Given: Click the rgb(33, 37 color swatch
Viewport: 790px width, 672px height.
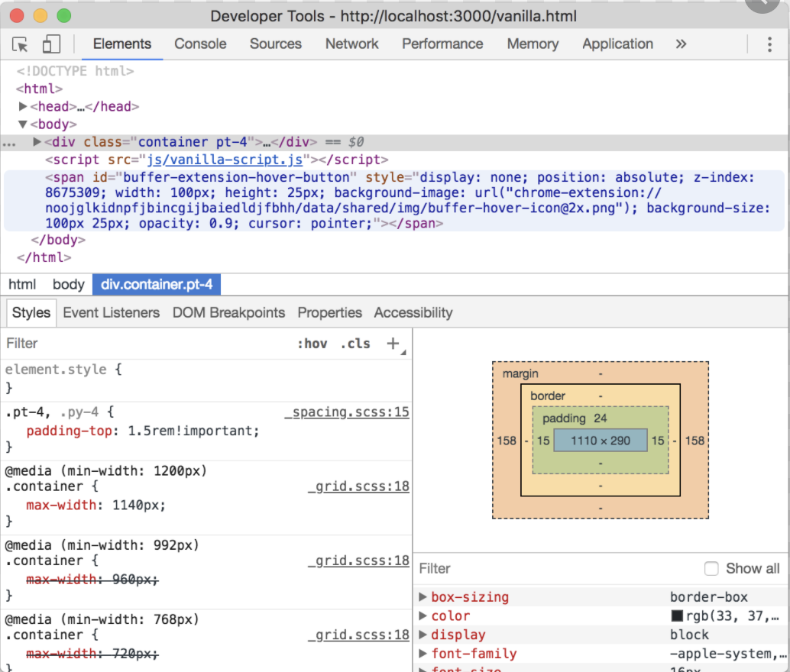Looking at the screenshot, I should (677, 615).
